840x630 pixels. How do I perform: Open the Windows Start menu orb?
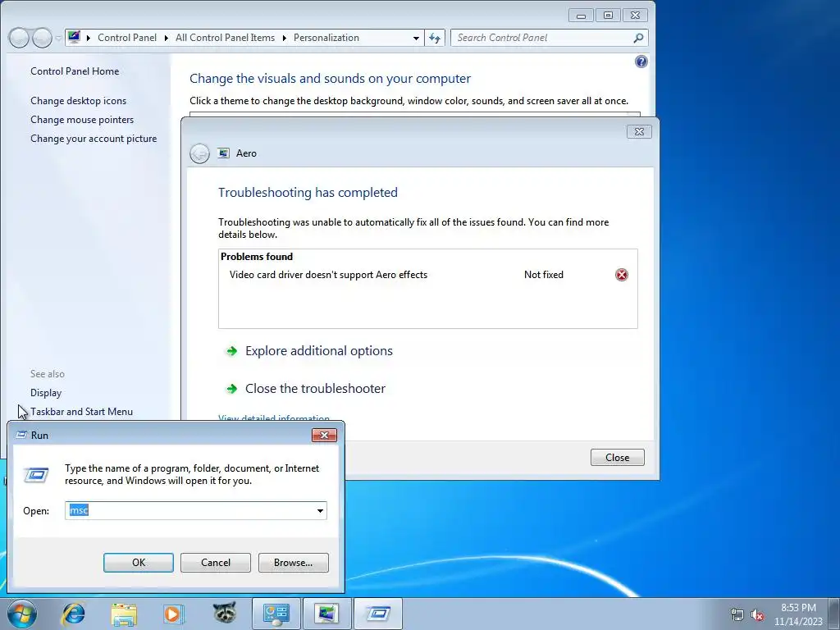[21, 614]
